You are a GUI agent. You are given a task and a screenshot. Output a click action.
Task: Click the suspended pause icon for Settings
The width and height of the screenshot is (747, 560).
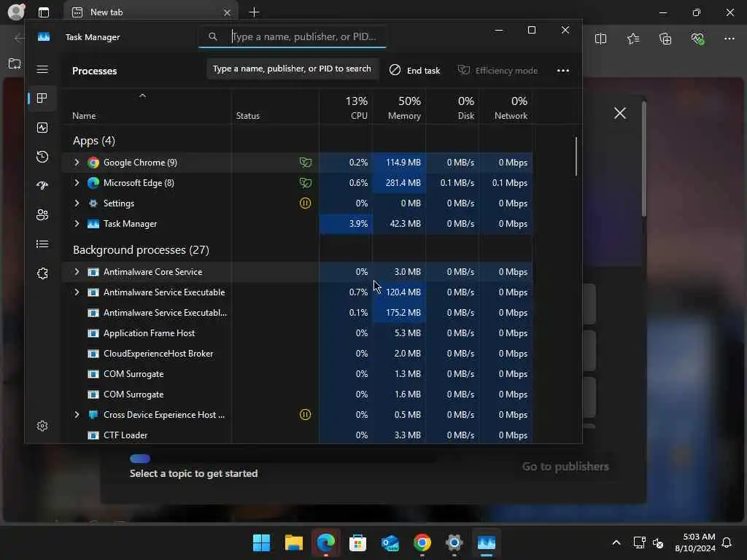pyautogui.click(x=306, y=203)
